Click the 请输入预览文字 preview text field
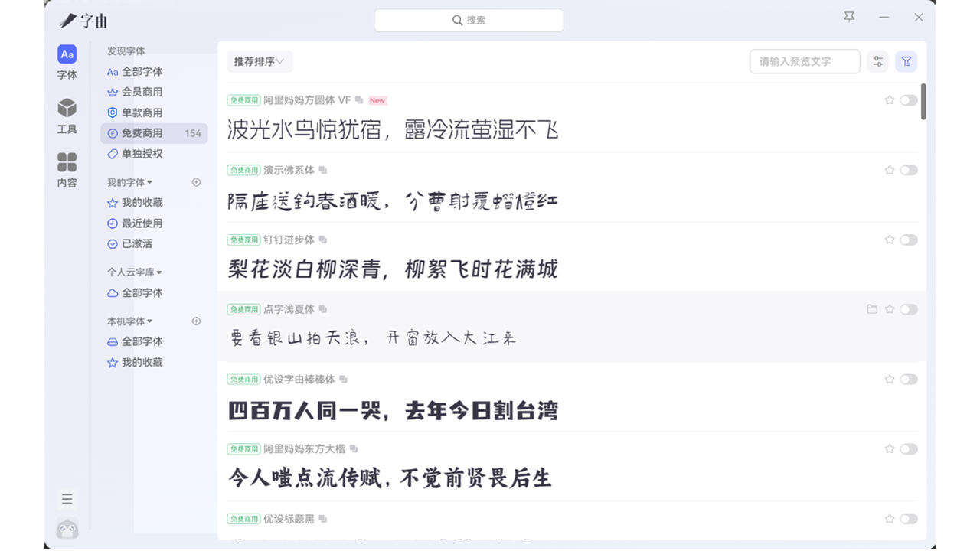This screenshot has height=551, width=980. [x=804, y=61]
